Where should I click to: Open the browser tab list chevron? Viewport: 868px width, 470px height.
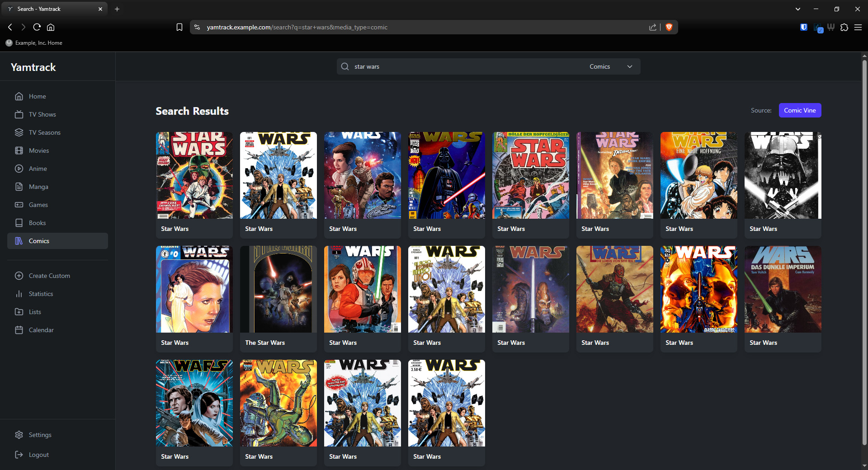797,9
